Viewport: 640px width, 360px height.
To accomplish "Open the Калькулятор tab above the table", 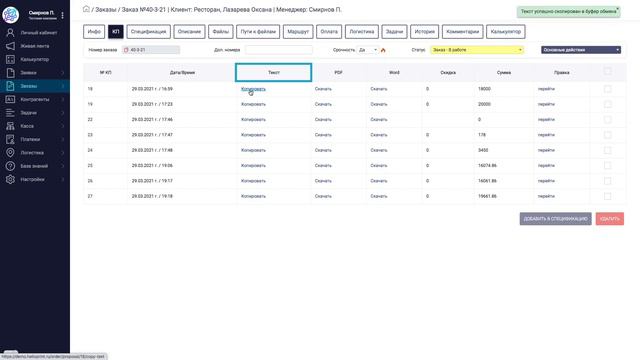I will click(x=506, y=31).
